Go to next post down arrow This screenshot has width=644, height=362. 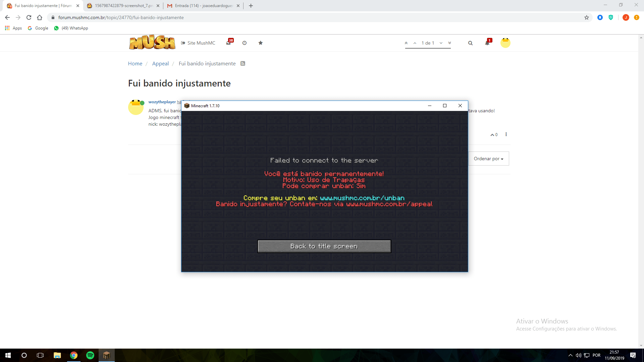441,43
